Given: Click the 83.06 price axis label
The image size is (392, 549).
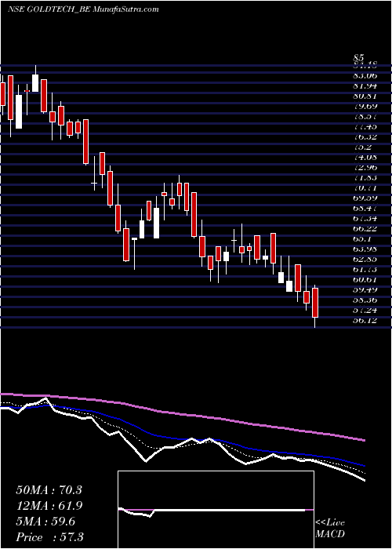Looking at the screenshot, I should click(365, 75).
